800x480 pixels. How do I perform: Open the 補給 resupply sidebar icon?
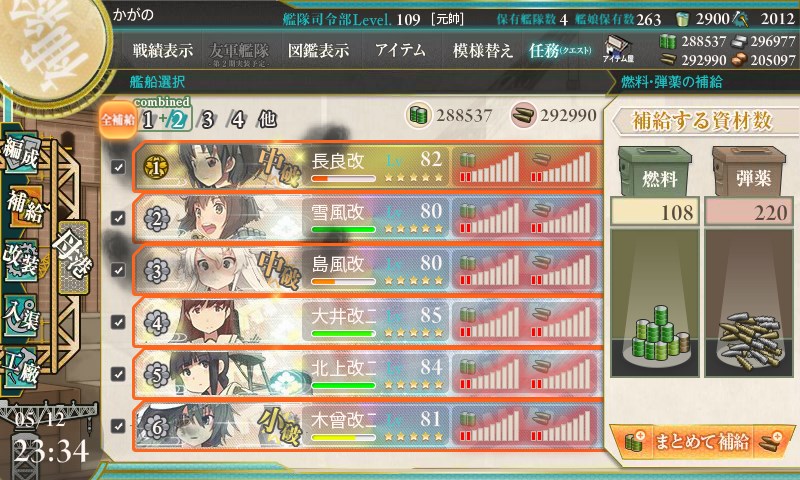click(x=24, y=206)
